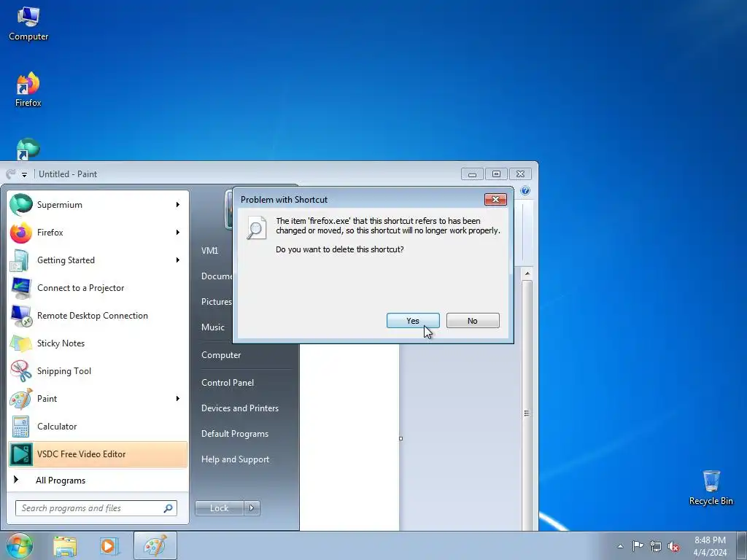Open the network tray icon
The image size is (747, 560).
656,546
